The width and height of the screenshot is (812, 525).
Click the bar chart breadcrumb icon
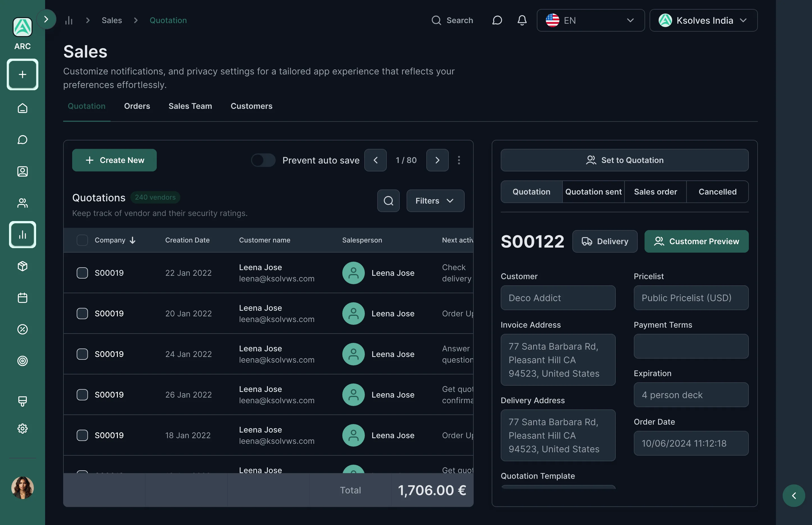[69, 21]
